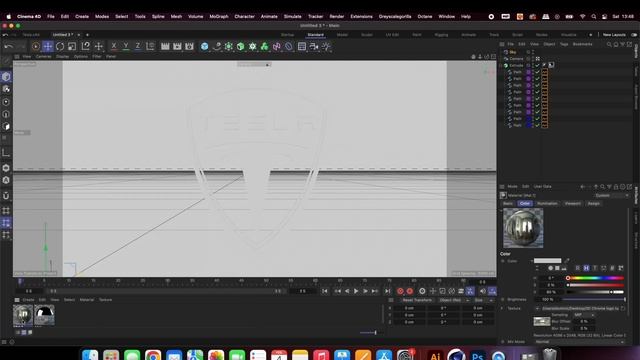
Task: Select the chrome material thumbnail in Material Manager
Action: [x=23, y=315]
